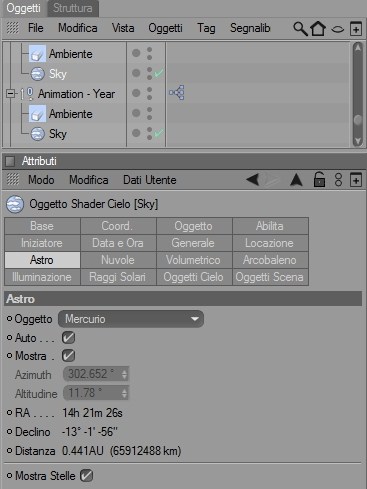
Task: Click the new panel plus icon in Attributi
Action: (x=356, y=180)
